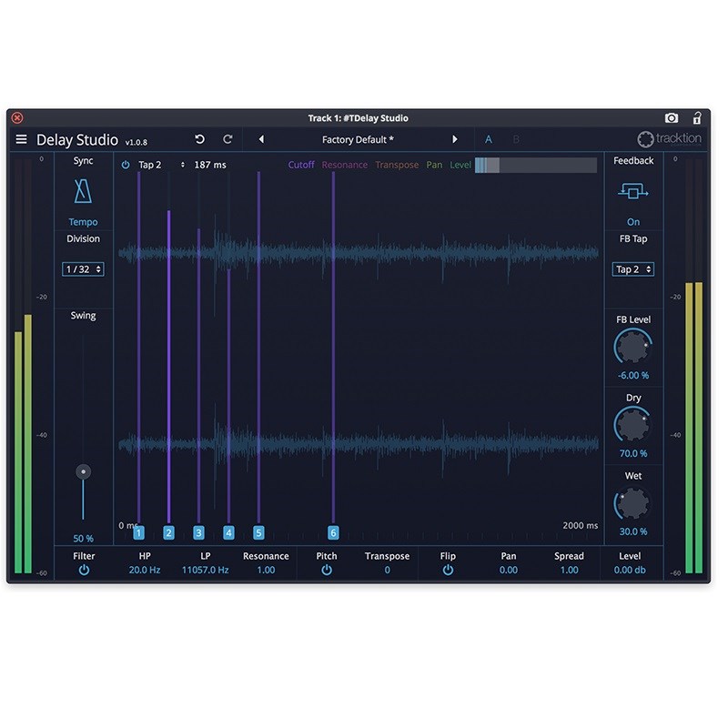The height and width of the screenshot is (728, 728).
Task: Select the Transpose tab
Action: (397, 165)
